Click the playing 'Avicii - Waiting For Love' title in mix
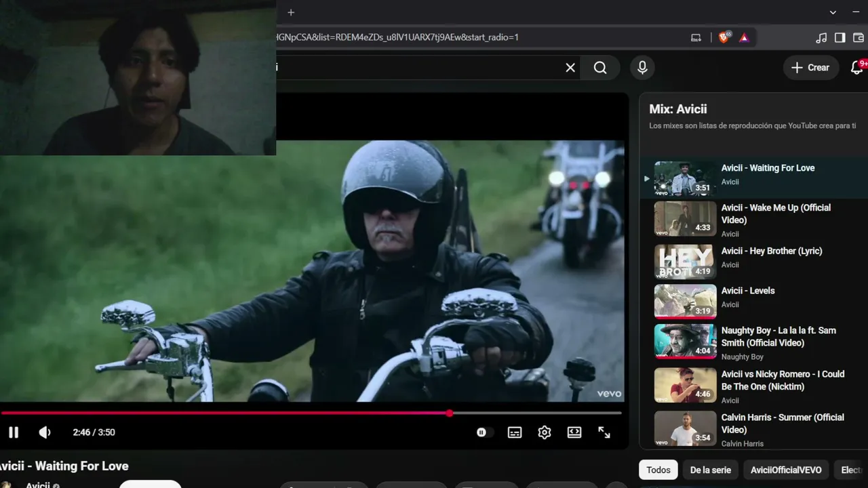Screen dimensions: 868x488 pyautogui.click(x=768, y=168)
